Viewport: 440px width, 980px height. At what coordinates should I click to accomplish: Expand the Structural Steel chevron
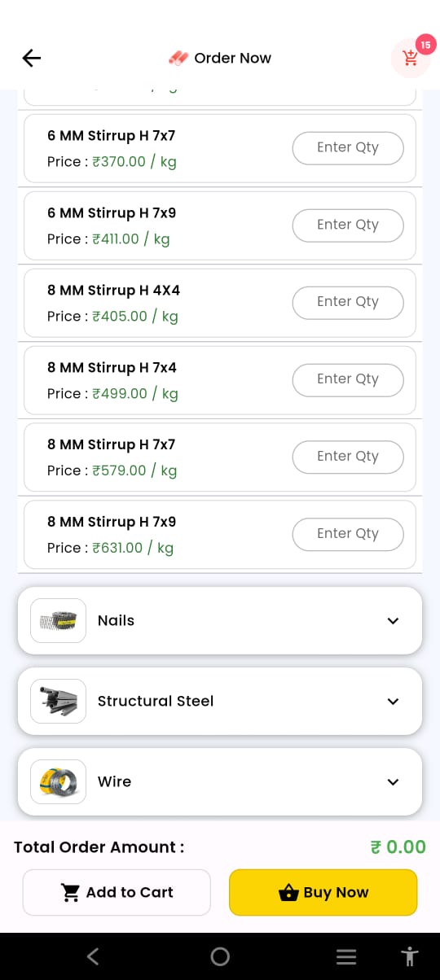[x=393, y=702]
